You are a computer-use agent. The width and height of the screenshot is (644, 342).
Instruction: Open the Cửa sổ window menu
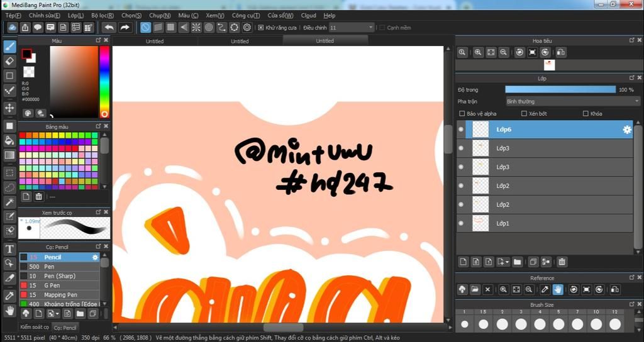coord(280,16)
